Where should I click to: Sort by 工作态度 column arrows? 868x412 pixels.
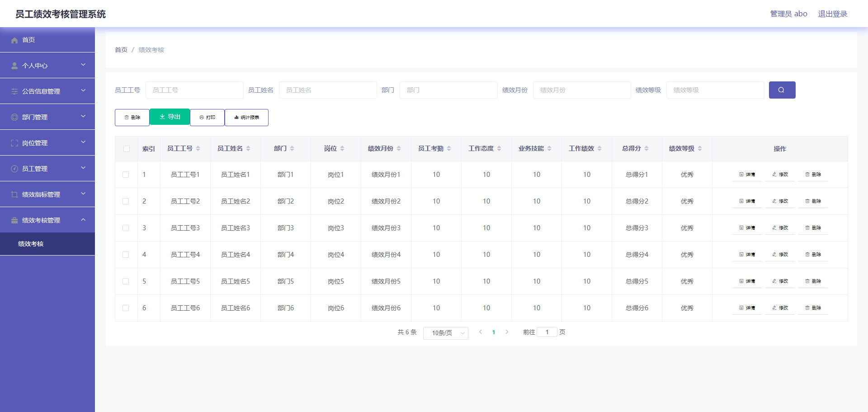[499, 148]
